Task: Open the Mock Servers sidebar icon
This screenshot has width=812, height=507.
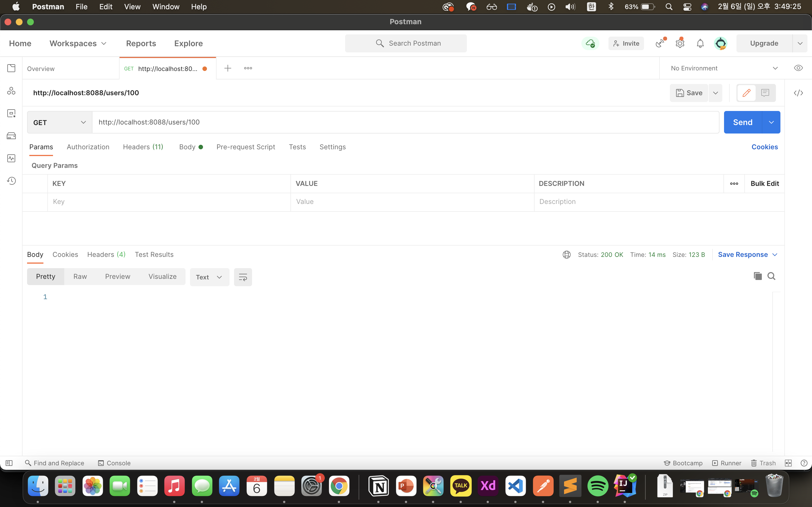Action: [x=11, y=136]
